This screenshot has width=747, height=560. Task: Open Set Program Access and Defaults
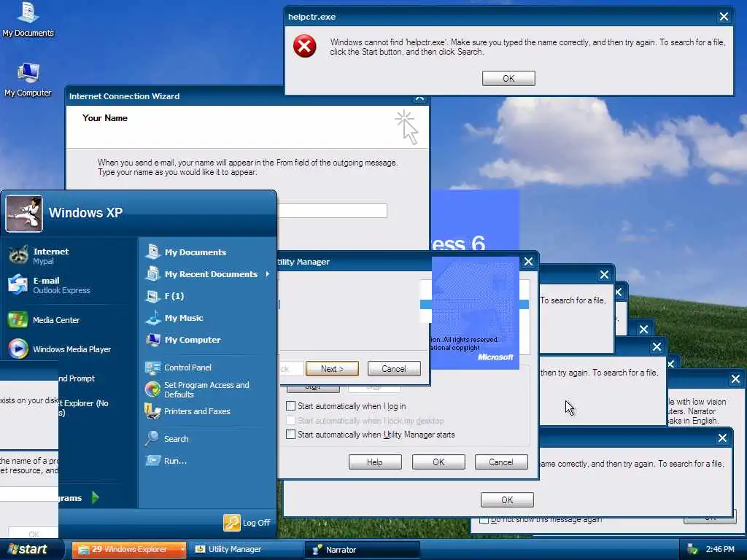[x=197, y=389]
